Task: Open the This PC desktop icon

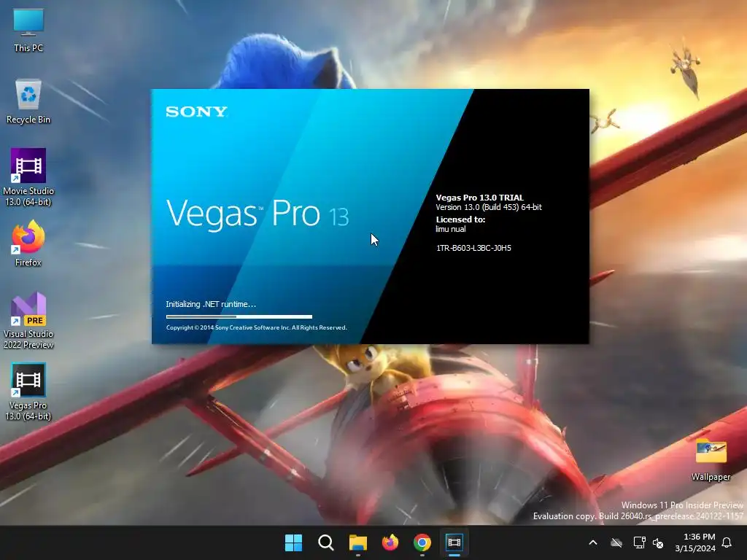Action: pos(28,31)
